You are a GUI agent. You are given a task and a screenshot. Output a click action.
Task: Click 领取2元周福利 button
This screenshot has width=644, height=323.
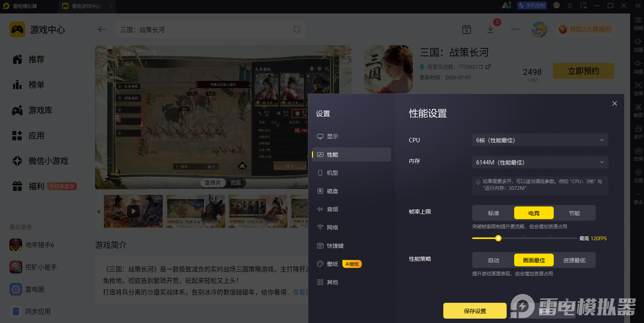pos(585,29)
